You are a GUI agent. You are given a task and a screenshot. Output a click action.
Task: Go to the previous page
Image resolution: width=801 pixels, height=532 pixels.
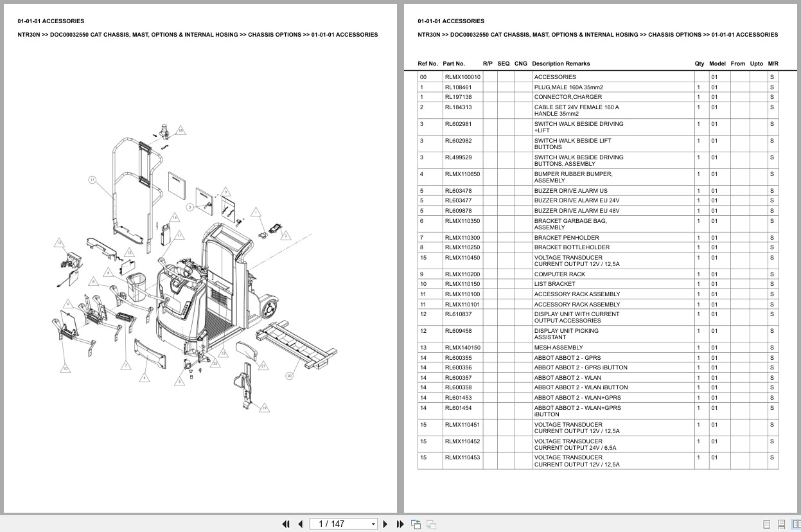pyautogui.click(x=301, y=524)
